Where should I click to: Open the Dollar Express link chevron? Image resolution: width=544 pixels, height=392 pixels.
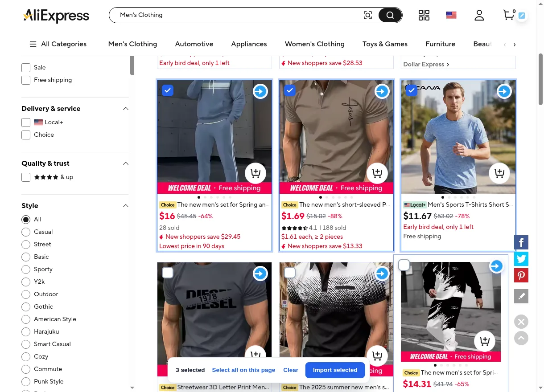point(448,65)
